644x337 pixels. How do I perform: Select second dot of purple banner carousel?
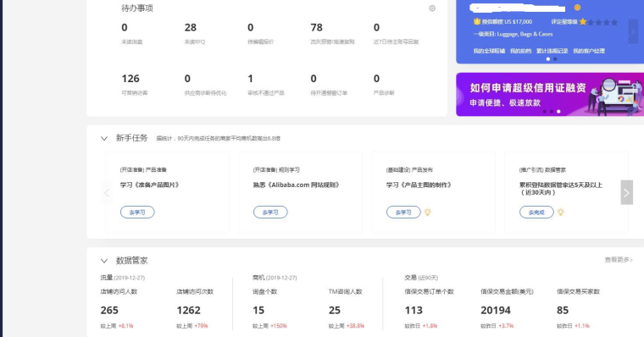click(552, 111)
